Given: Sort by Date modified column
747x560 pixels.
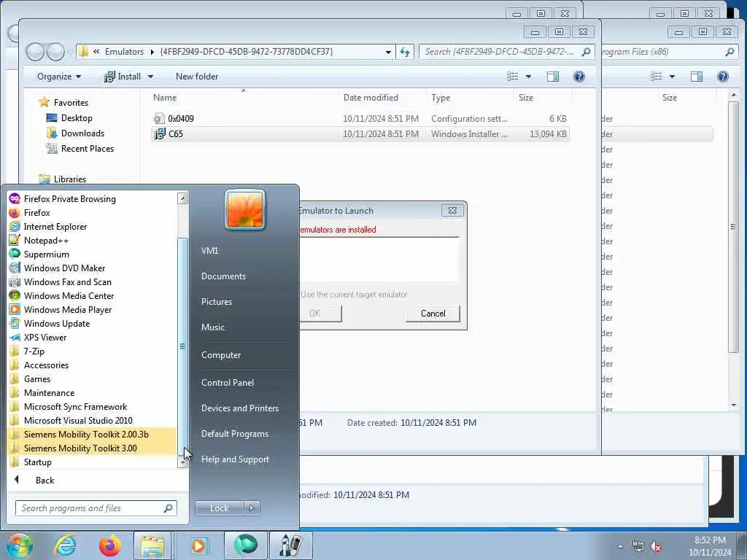Looking at the screenshot, I should coord(371,97).
